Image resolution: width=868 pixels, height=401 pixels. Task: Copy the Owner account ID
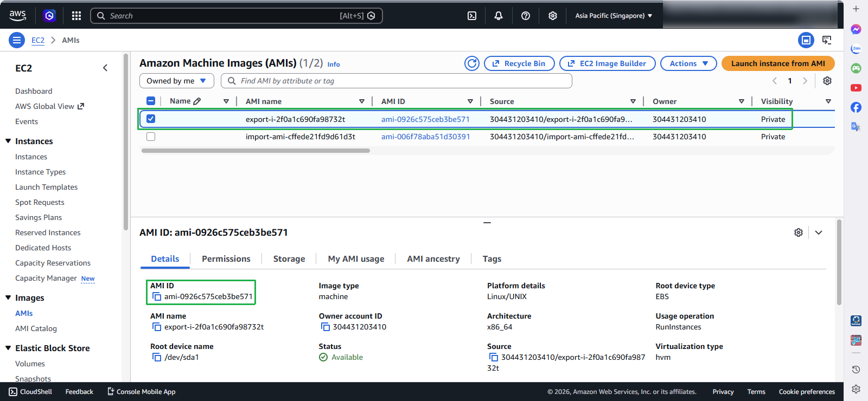pyautogui.click(x=325, y=327)
